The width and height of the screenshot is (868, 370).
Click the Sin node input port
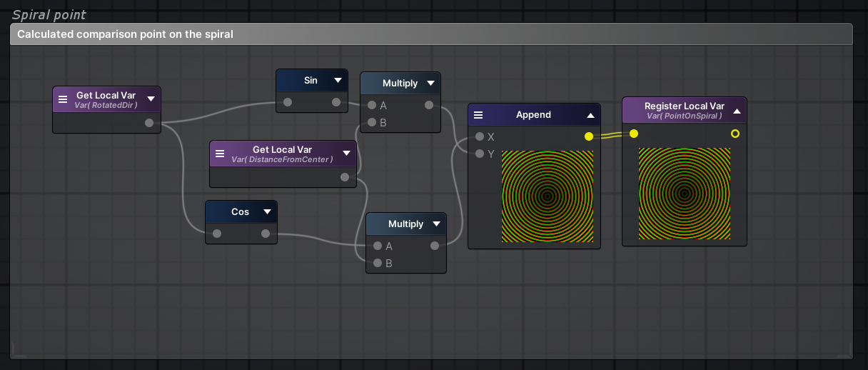pyautogui.click(x=287, y=102)
